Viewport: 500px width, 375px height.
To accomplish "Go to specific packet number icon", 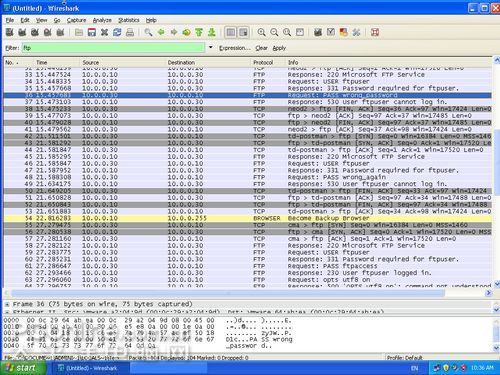I will [186, 32].
